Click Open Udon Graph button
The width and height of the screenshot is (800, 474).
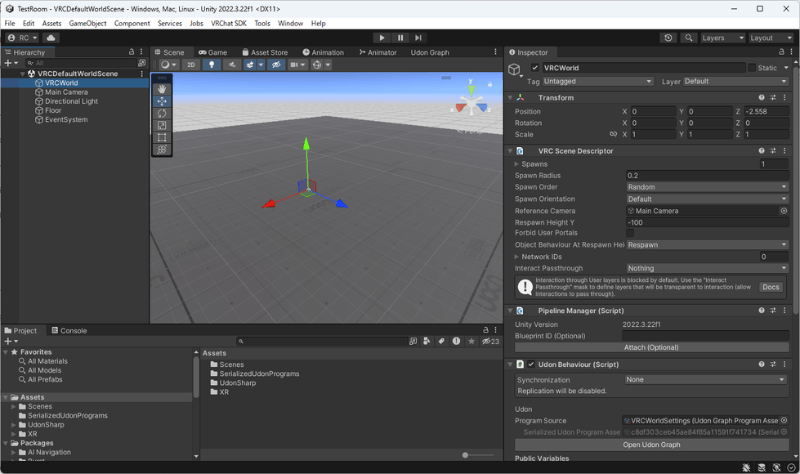click(652, 445)
